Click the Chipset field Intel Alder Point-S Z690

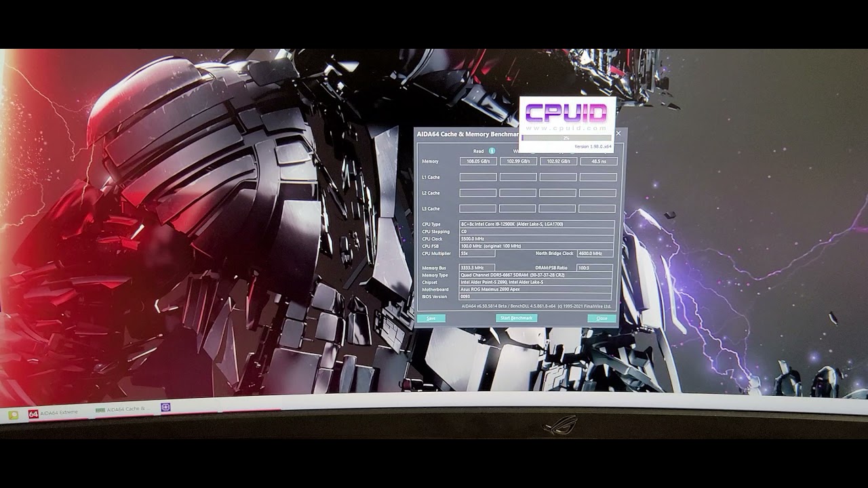pos(536,282)
